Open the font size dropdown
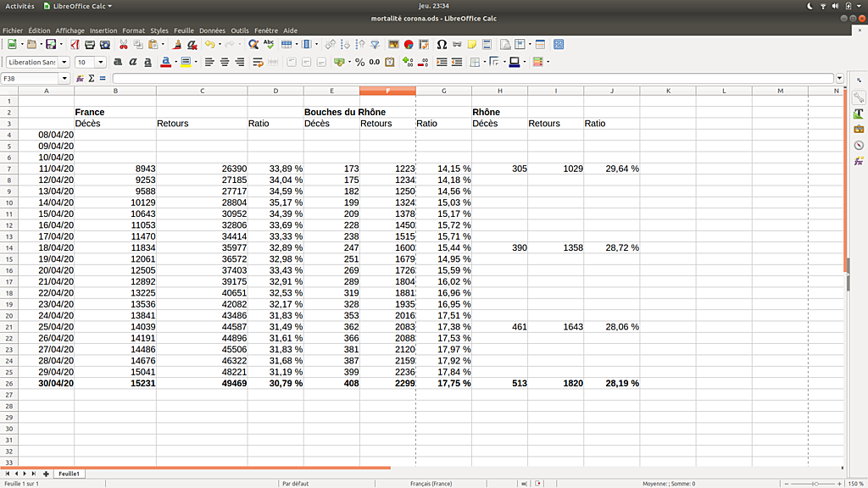 point(101,62)
